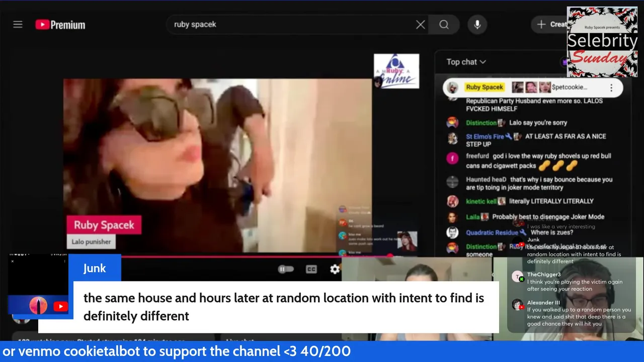Click the pinned chat Ruby Spacek avatar
This screenshot has height=362, width=644.
click(453, 87)
